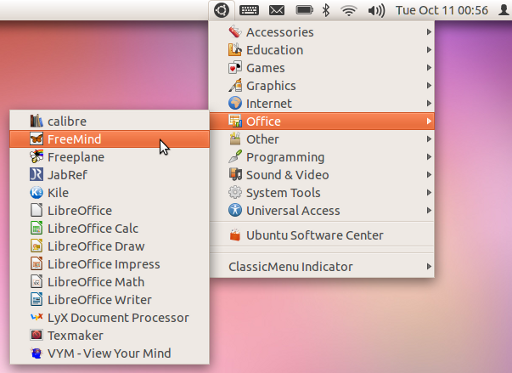
Task: Click the sound volume indicator
Action: 377,11
